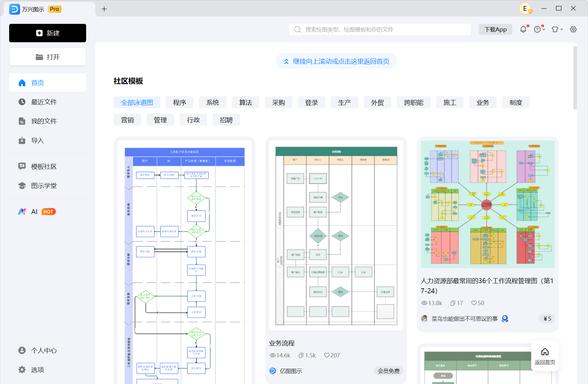Click the user avatar E icon
The image size is (588, 384).
coord(525,9)
